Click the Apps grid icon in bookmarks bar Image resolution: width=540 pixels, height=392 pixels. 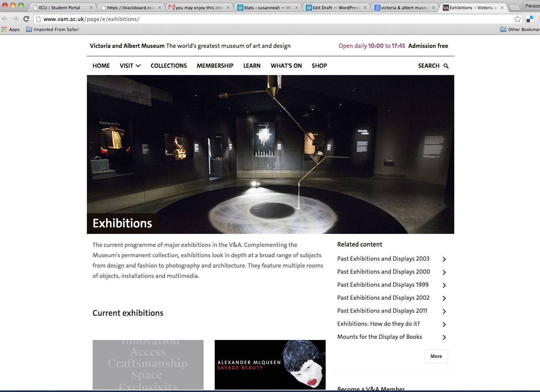tap(4, 29)
